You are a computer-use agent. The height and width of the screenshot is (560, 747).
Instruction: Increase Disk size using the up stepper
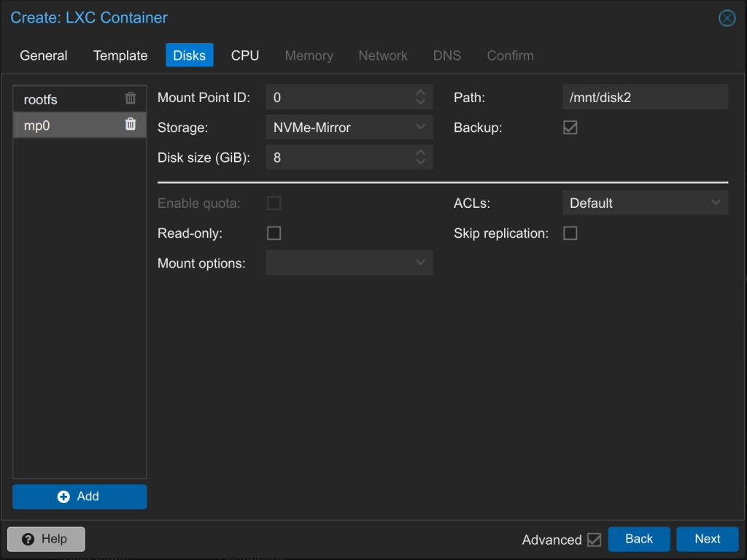(420, 152)
